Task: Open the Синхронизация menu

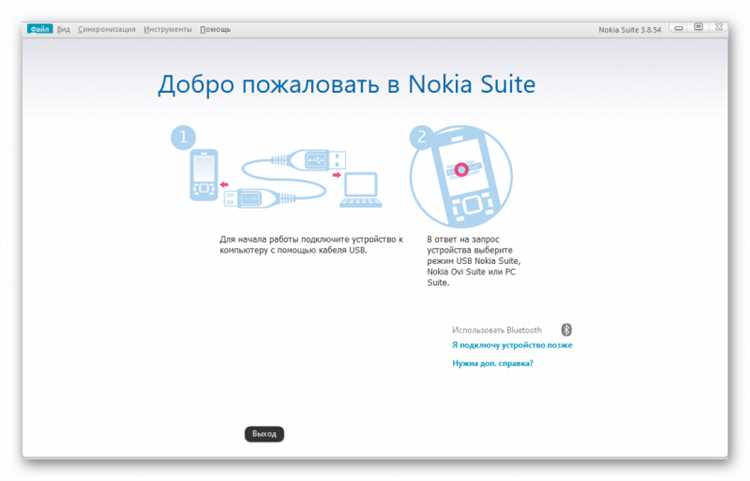Action: (x=107, y=30)
